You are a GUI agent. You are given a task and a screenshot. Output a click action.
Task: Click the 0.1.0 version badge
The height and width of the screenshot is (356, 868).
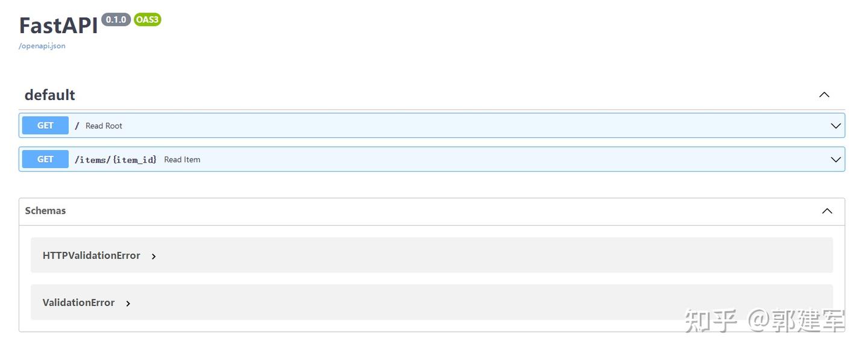pos(116,20)
